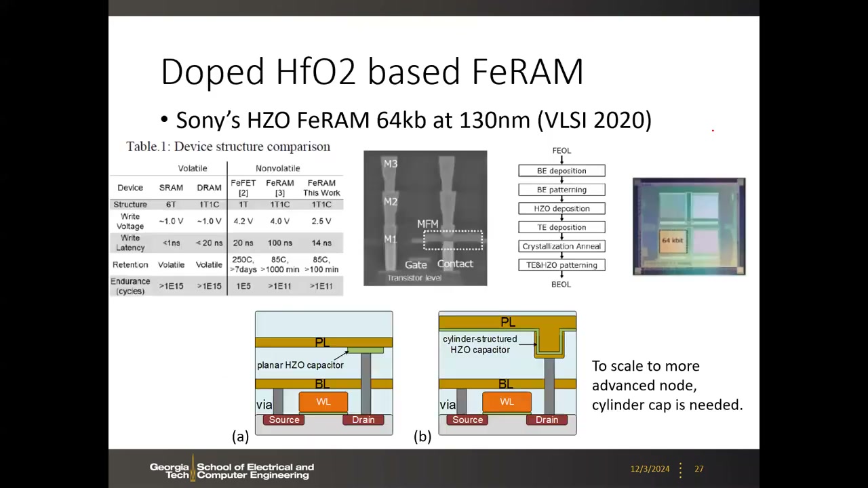The height and width of the screenshot is (488, 868).
Task: Click the 'Volatile' column group header
Action: tap(193, 168)
